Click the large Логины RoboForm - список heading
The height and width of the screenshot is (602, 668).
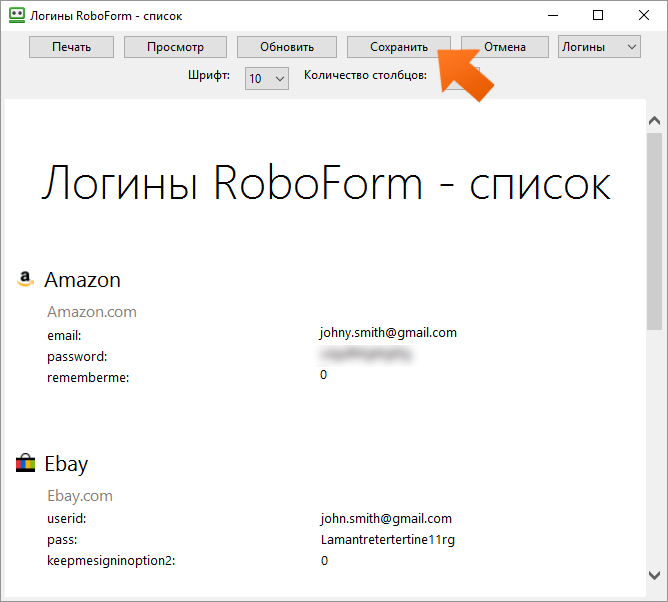coord(326,183)
